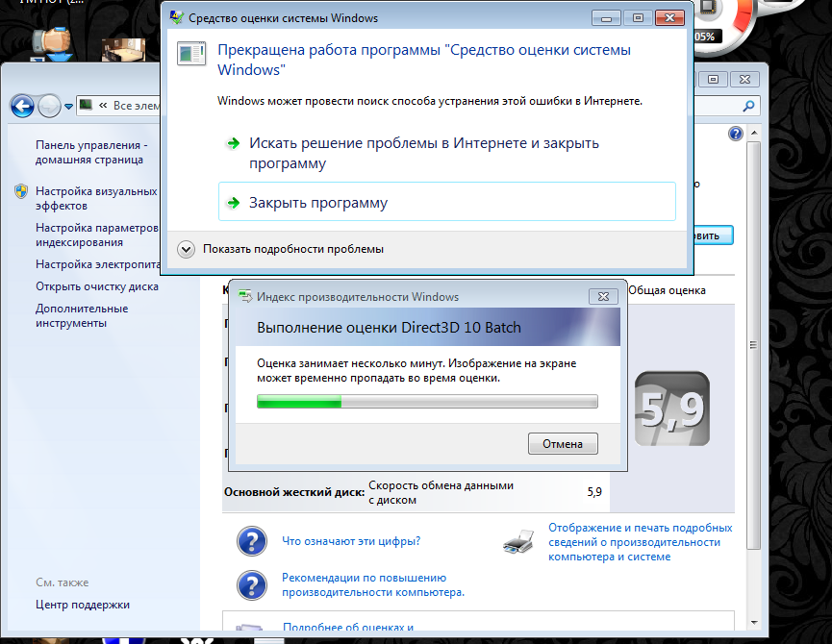Click the back arrow in Control Panel window
The image size is (832, 644).
pyautogui.click(x=22, y=107)
